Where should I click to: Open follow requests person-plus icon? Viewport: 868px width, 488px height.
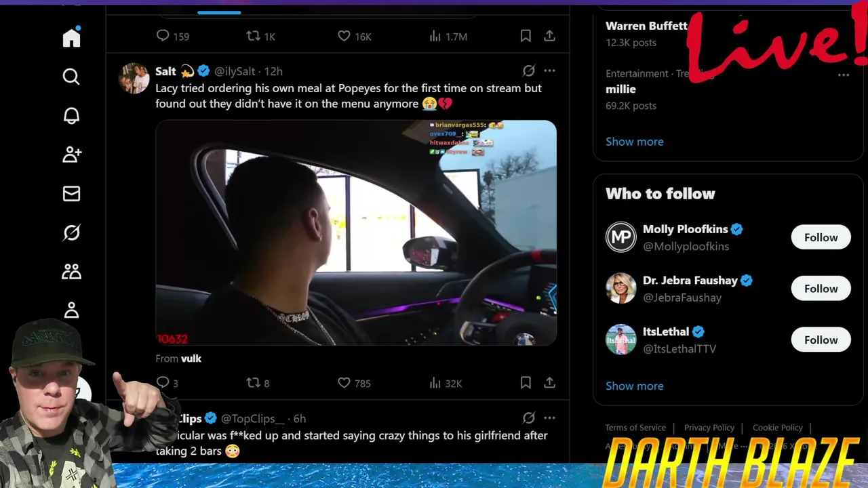tap(71, 155)
